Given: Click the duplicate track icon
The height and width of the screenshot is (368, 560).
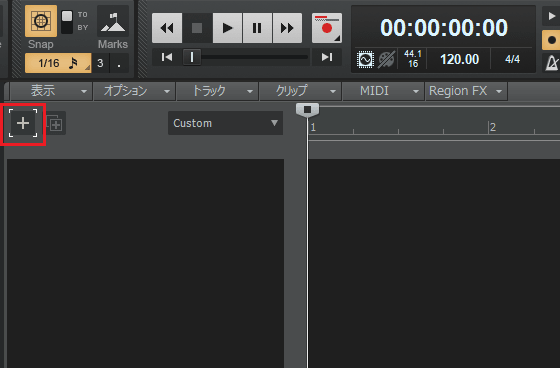Looking at the screenshot, I should tap(55, 123).
